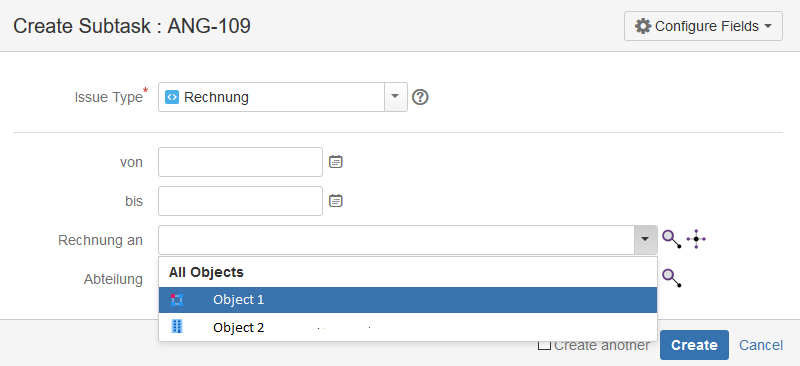Collapse the Rechnung an dropdown arrow
Screen dimensions: 800x366
(x=645, y=239)
